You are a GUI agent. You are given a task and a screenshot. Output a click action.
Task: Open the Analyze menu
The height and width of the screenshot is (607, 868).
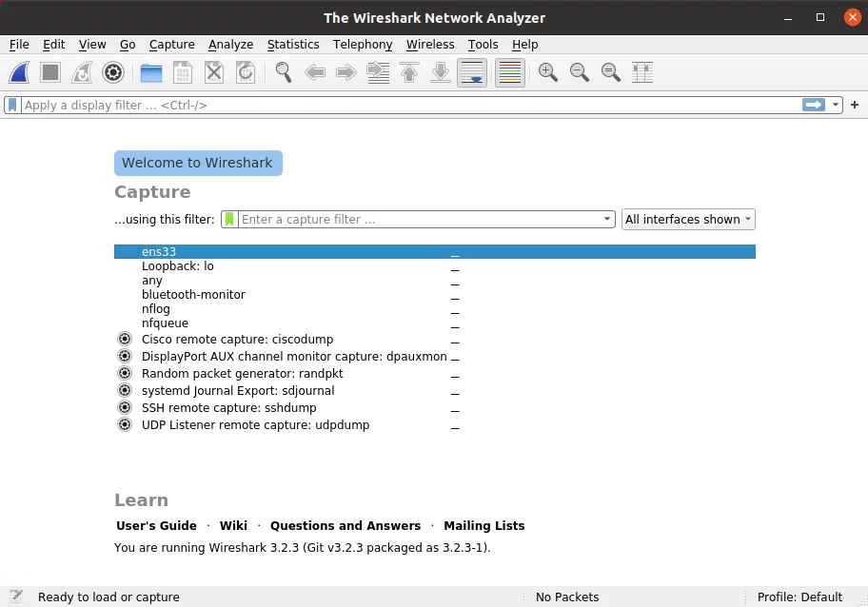231,45
